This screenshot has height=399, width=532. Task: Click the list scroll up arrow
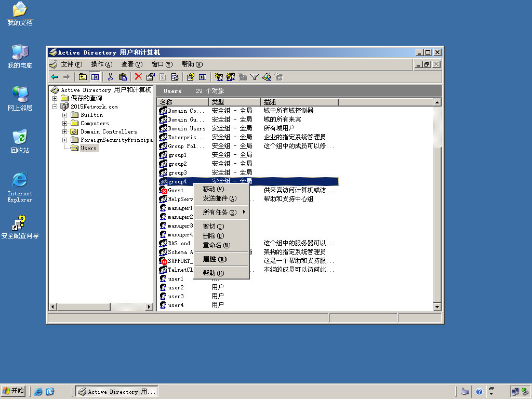tap(437, 102)
